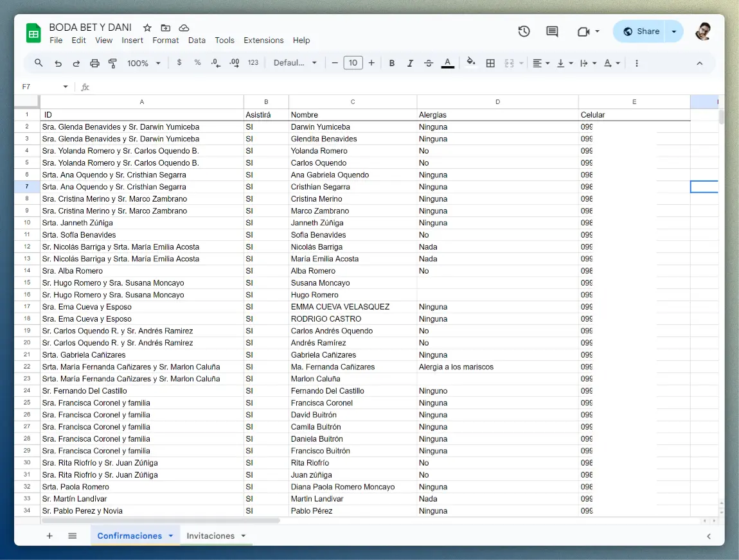Click the font size input field
The height and width of the screenshot is (560, 739).
click(x=353, y=63)
